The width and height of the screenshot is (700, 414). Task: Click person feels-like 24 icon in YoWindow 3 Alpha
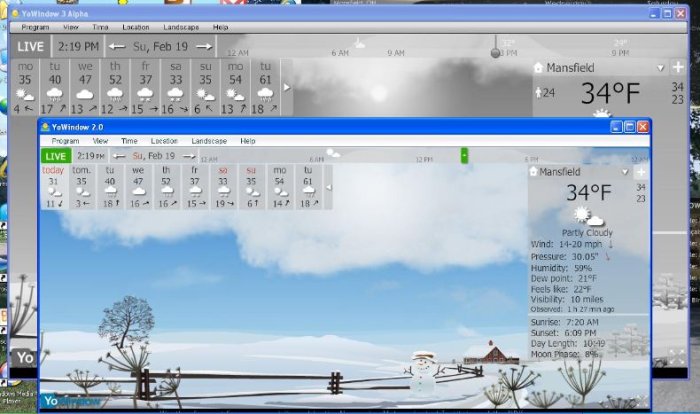pyautogui.click(x=538, y=93)
